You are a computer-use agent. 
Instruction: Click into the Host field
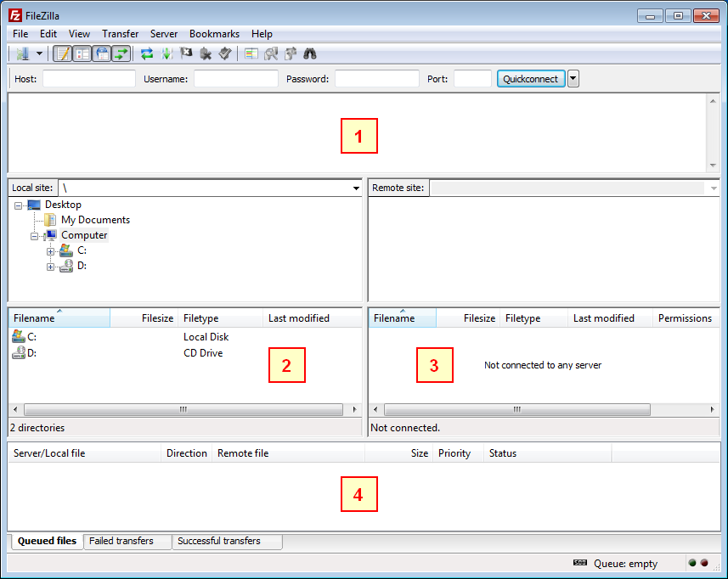pos(89,78)
